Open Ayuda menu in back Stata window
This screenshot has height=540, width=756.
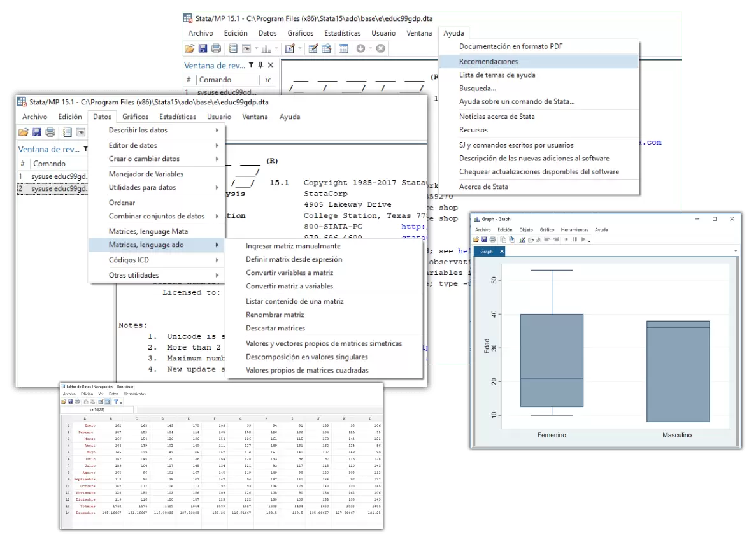tap(453, 32)
